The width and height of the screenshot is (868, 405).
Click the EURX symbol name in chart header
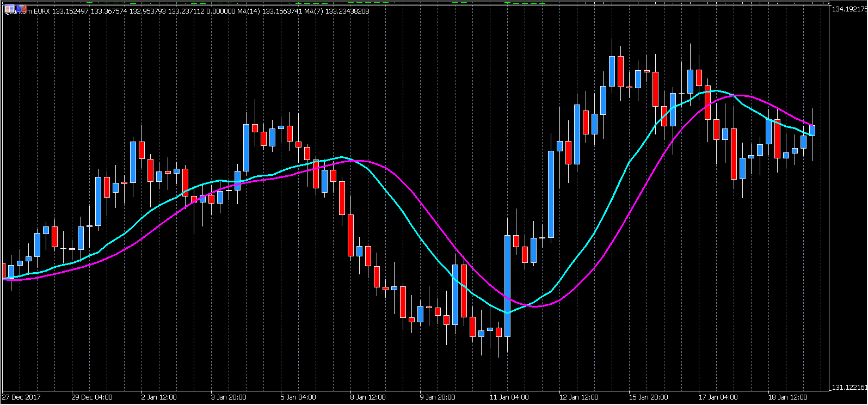pyautogui.click(x=42, y=11)
